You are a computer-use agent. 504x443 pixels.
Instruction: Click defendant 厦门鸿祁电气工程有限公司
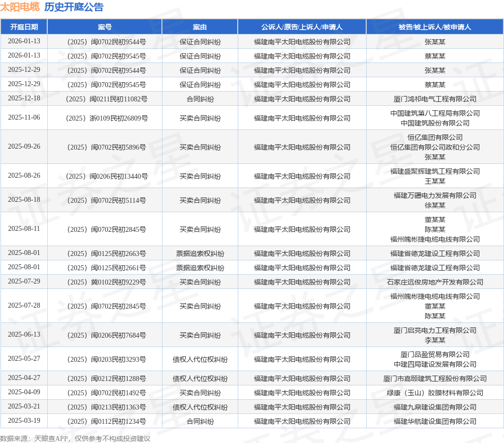pos(435,99)
